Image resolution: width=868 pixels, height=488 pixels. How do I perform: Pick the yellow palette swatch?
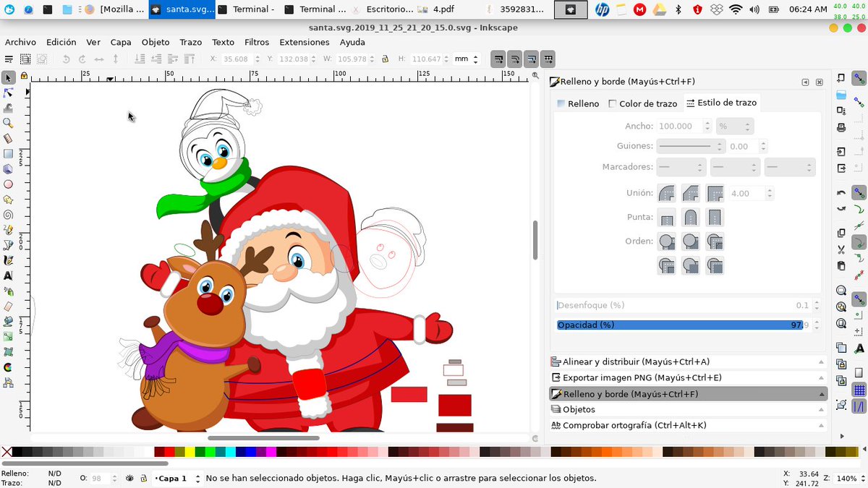pos(190,453)
